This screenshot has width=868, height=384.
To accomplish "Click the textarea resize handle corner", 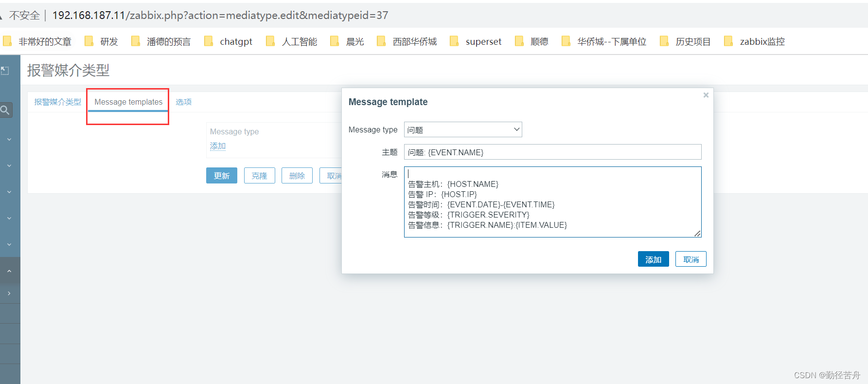I will coord(697,234).
